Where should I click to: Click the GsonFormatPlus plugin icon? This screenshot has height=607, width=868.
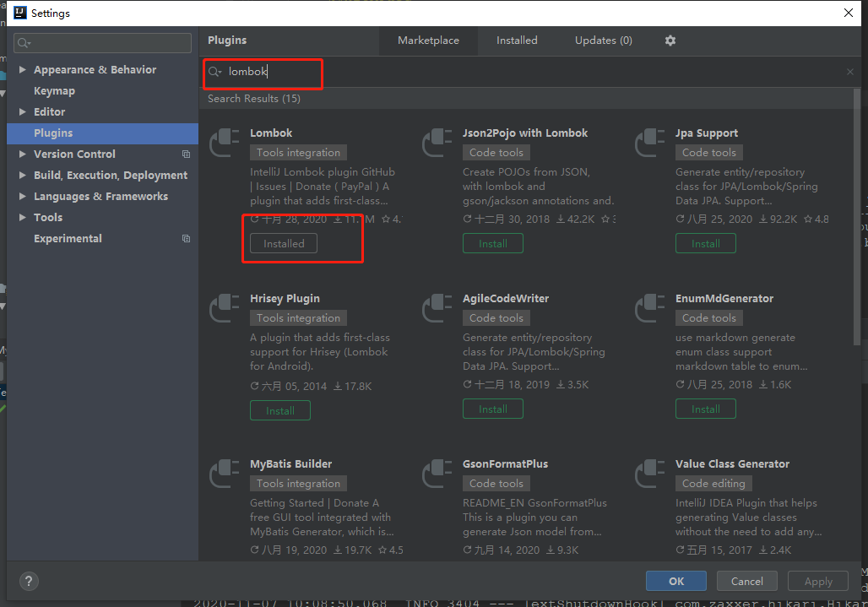[437, 474]
